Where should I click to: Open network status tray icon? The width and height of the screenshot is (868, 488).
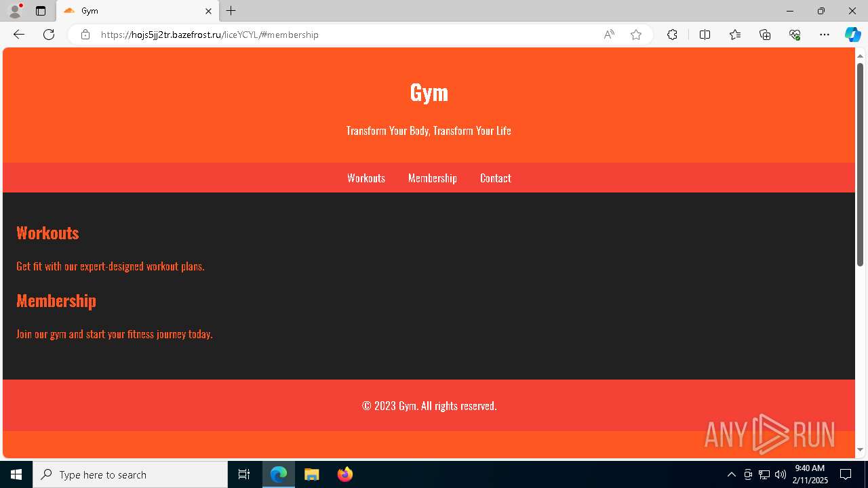coord(764,474)
